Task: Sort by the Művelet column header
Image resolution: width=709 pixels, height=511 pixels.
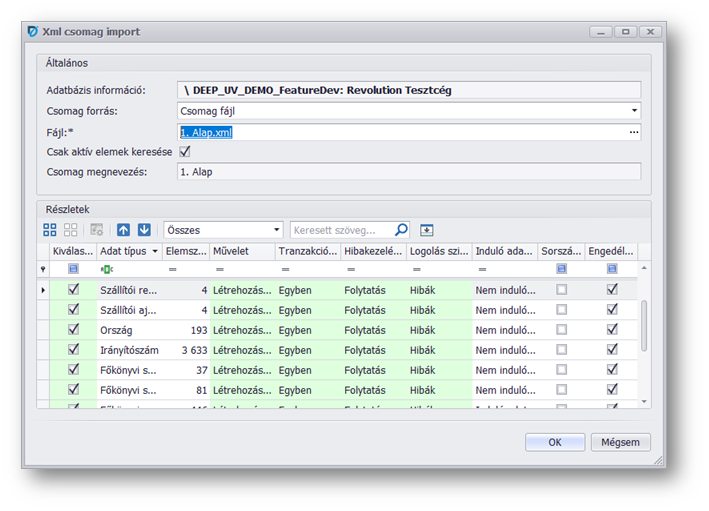Action: pyautogui.click(x=240, y=252)
